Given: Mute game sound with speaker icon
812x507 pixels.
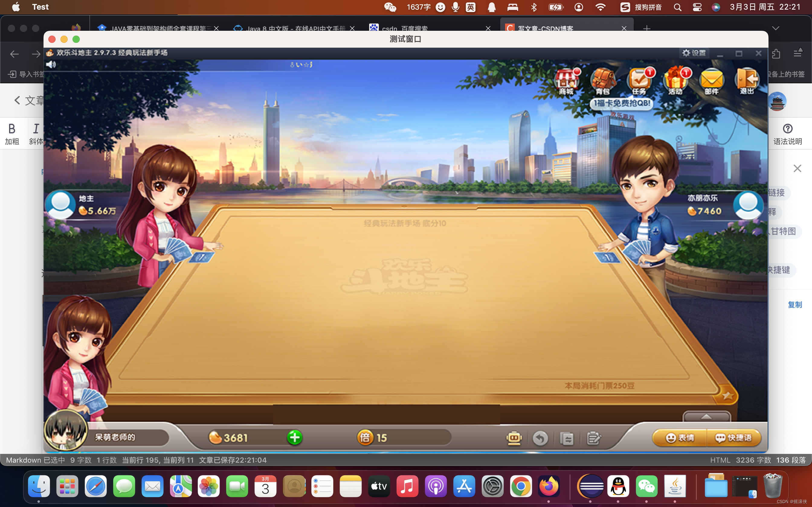Looking at the screenshot, I should (x=51, y=65).
